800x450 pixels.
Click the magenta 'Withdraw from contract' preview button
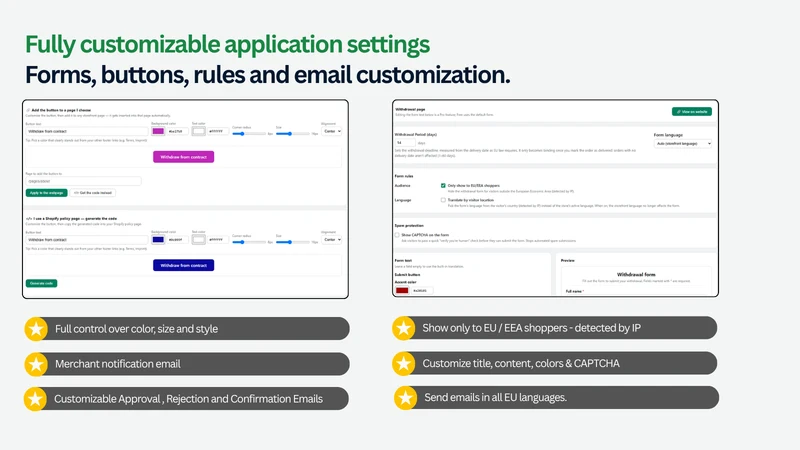(x=184, y=157)
